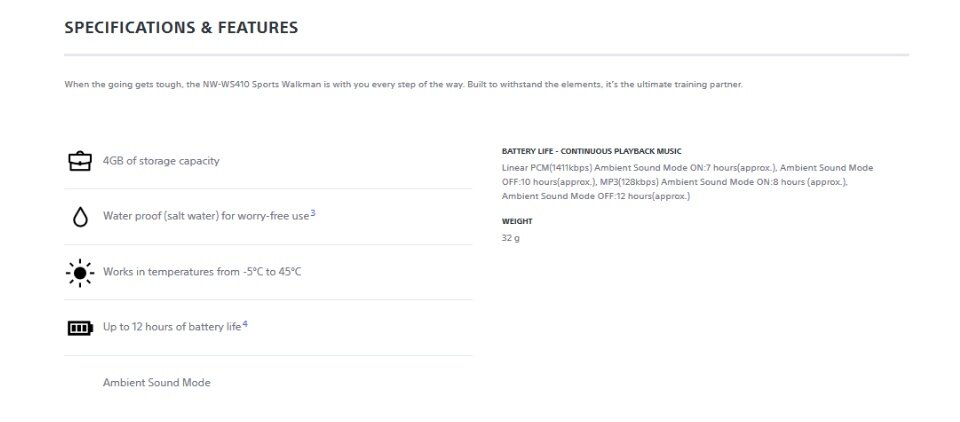
Task: Open footnote 3 next to waterproof feature
Action: (x=313, y=213)
